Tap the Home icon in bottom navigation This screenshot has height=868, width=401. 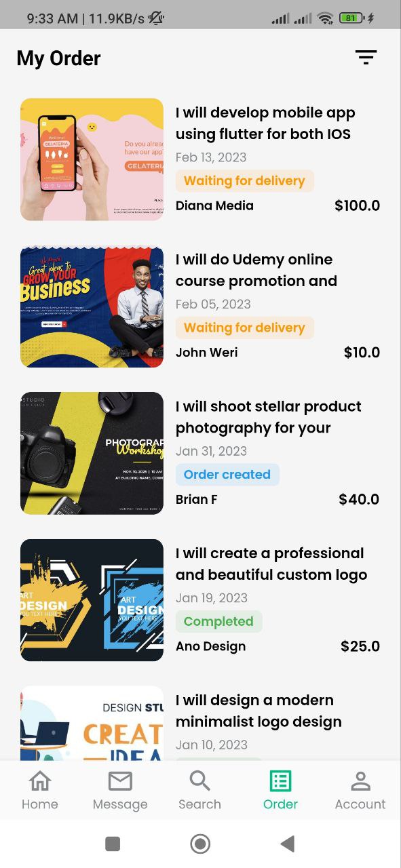coord(40,781)
